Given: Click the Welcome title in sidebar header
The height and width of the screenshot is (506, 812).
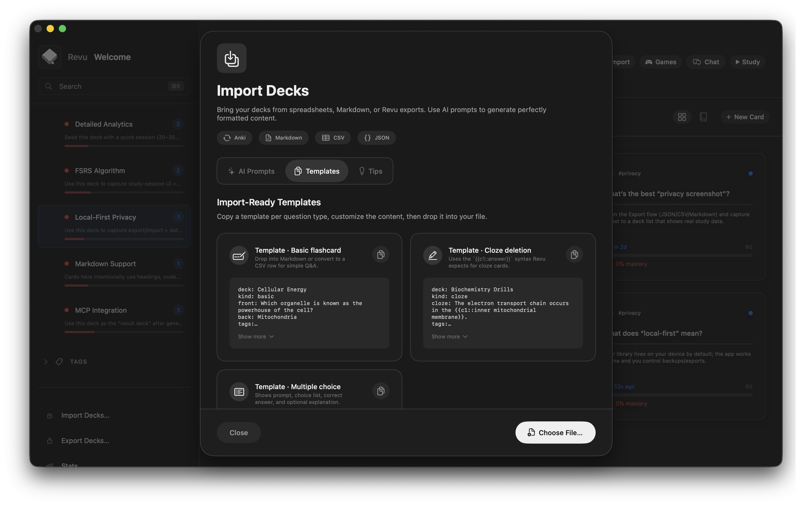Looking at the screenshot, I should pyautogui.click(x=112, y=57).
